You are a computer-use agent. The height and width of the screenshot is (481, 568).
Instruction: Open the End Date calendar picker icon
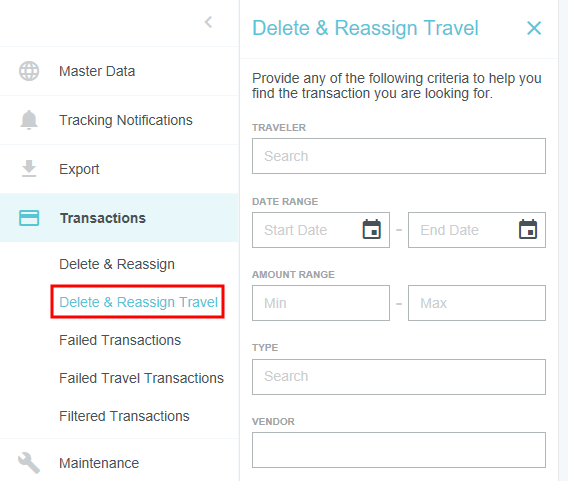pos(528,229)
